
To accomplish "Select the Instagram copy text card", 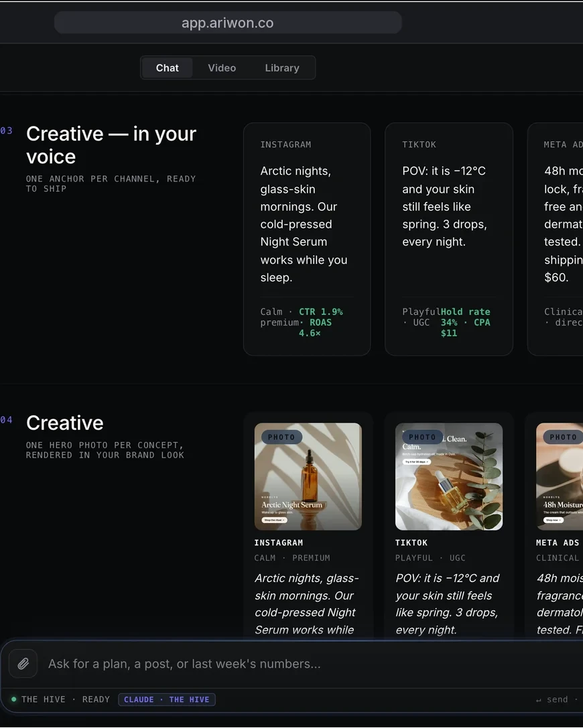I will point(307,239).
